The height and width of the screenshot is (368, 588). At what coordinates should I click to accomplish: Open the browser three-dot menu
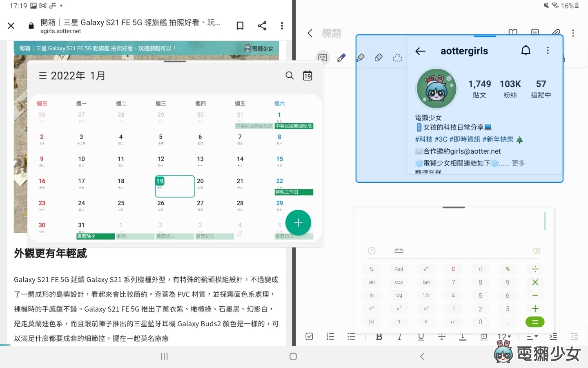coord(282,25)
